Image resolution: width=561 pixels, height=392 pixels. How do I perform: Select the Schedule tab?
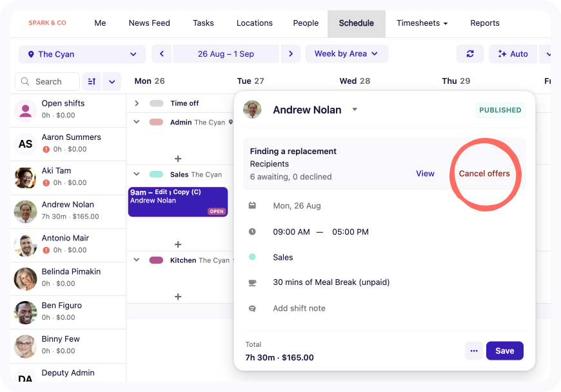pos(357,23)
